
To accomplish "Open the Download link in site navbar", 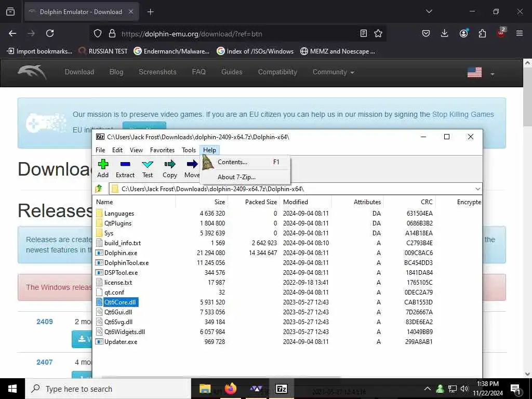I will 79,72.
